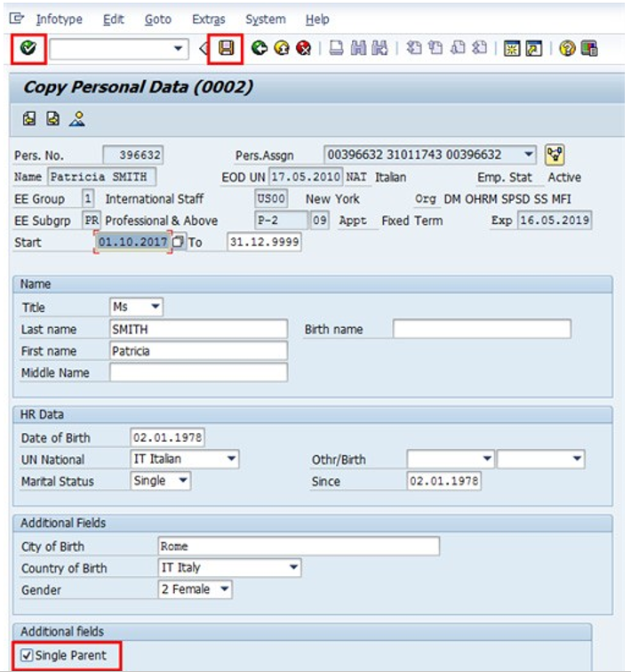Go to Previous Page icon
631x672 pixels.
(435, 48)
